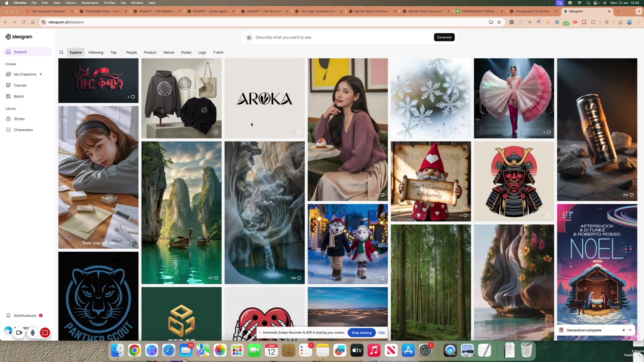Open the Styles library

[x=19, y=119]
